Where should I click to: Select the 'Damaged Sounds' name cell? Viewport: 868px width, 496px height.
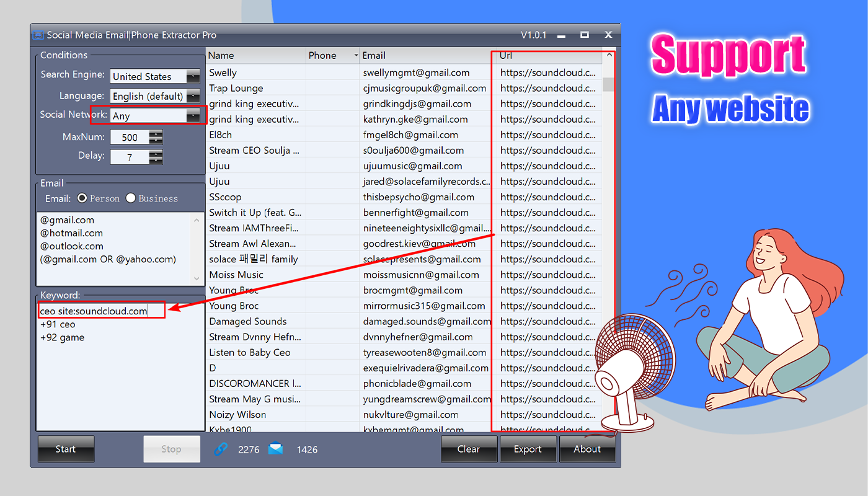coord(248,321)
